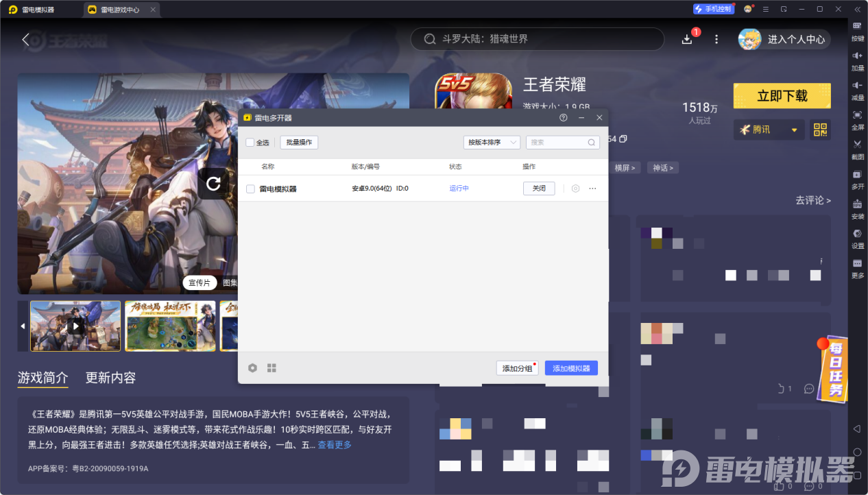Collapse the right sidebar with the double arrow
868x495 pixels.
pyautogui.click(x=857, y=9)
